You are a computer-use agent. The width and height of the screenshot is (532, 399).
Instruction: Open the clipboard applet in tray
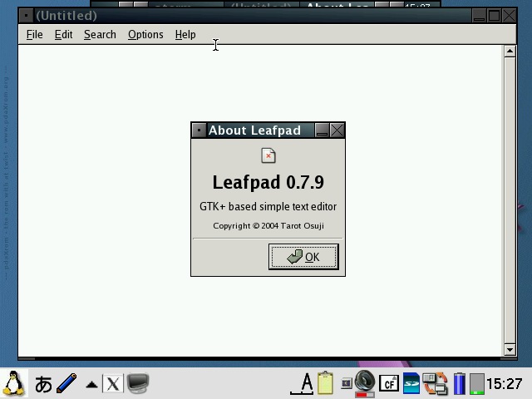(326, 383)
